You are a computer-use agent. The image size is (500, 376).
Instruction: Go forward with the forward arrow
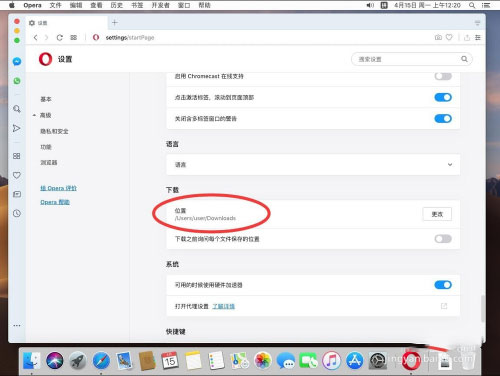(x=47, y=38)
